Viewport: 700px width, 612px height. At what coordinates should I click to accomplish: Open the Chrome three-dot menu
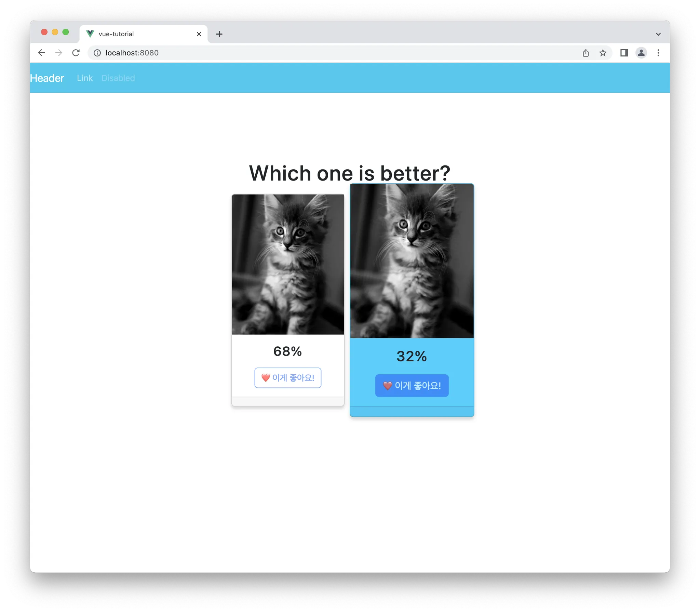(658, 53)
